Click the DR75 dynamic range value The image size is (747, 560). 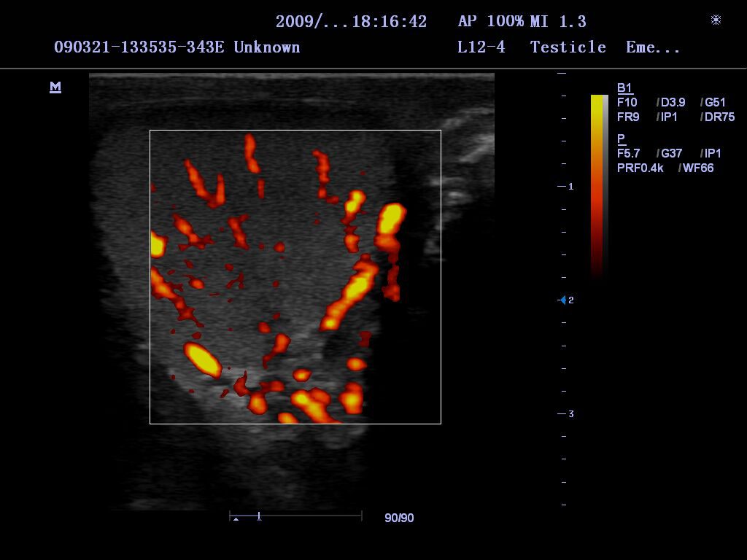pos(719,117)
